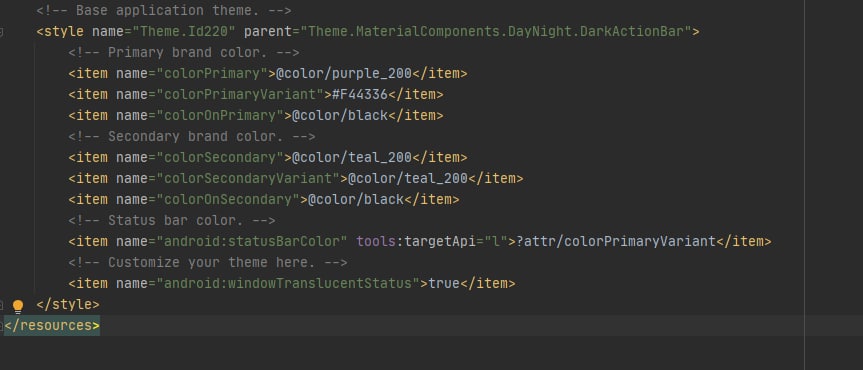The image size is (863, 370).
Task: Click tools:targetApi attribute
Action: click(432, 241)
